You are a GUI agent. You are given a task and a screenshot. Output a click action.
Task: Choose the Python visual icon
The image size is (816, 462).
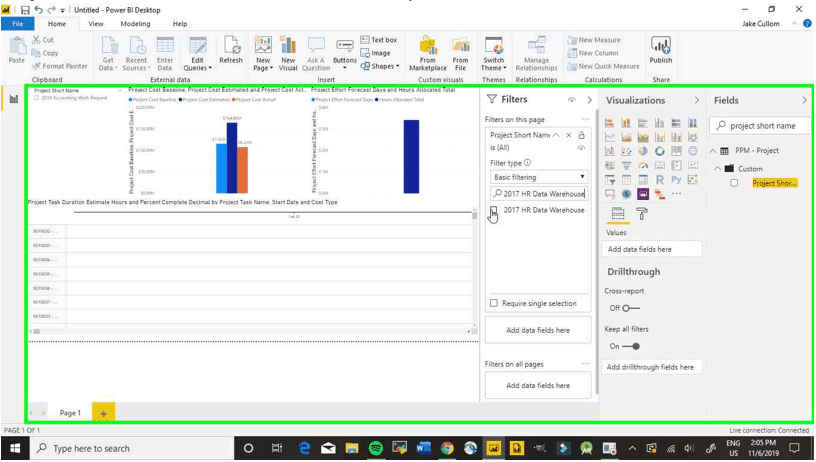click(x=676, y=179)
